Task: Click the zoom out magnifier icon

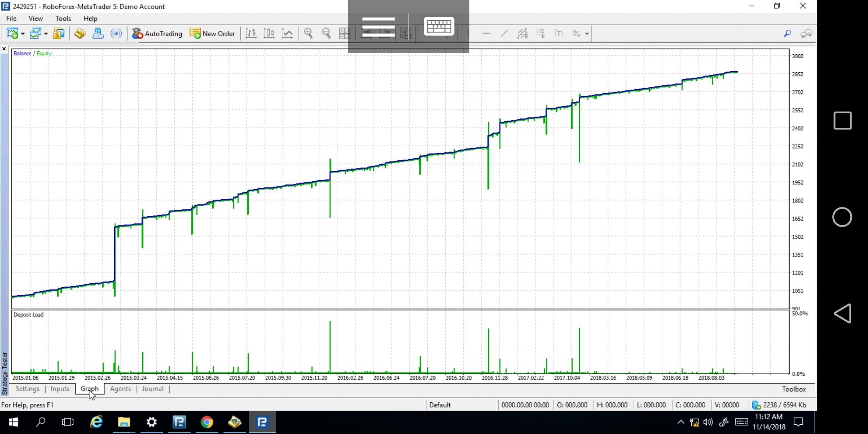Action: (326, 33)
